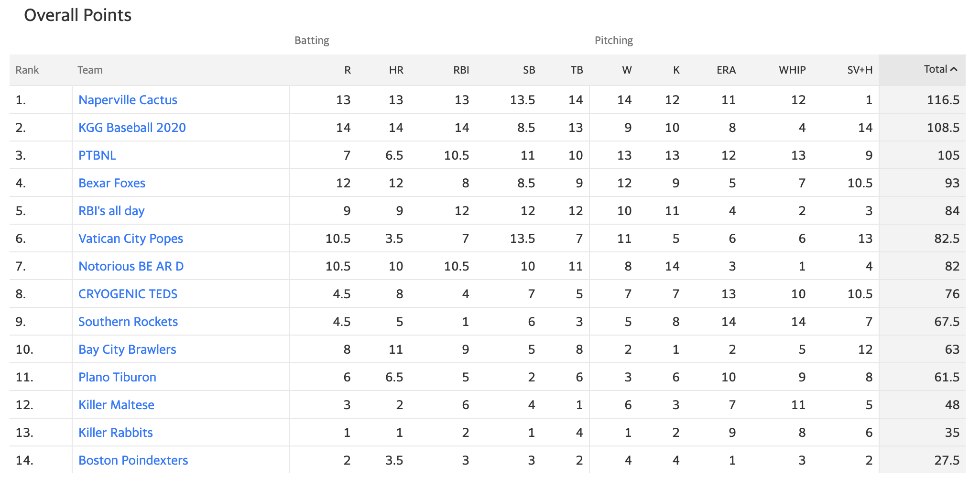Viewport: 980px width, 478px height.
Task: Open the KGG Baseball 2020 team page
Action: pos(132,128)
